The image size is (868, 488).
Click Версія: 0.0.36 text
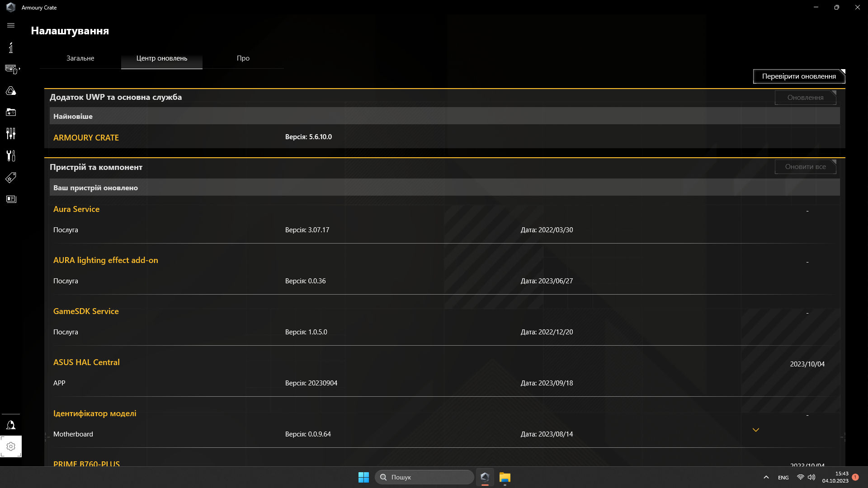[x=305, y=281]
